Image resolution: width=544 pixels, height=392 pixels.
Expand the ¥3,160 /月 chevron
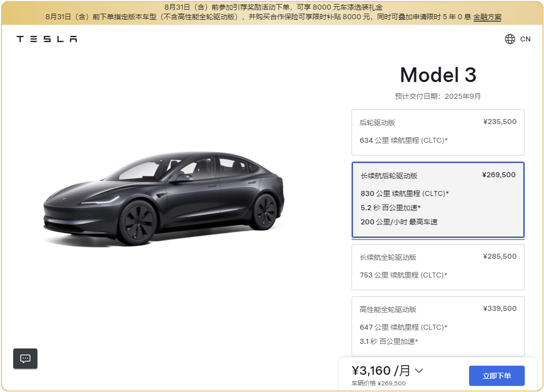(419, 371)
